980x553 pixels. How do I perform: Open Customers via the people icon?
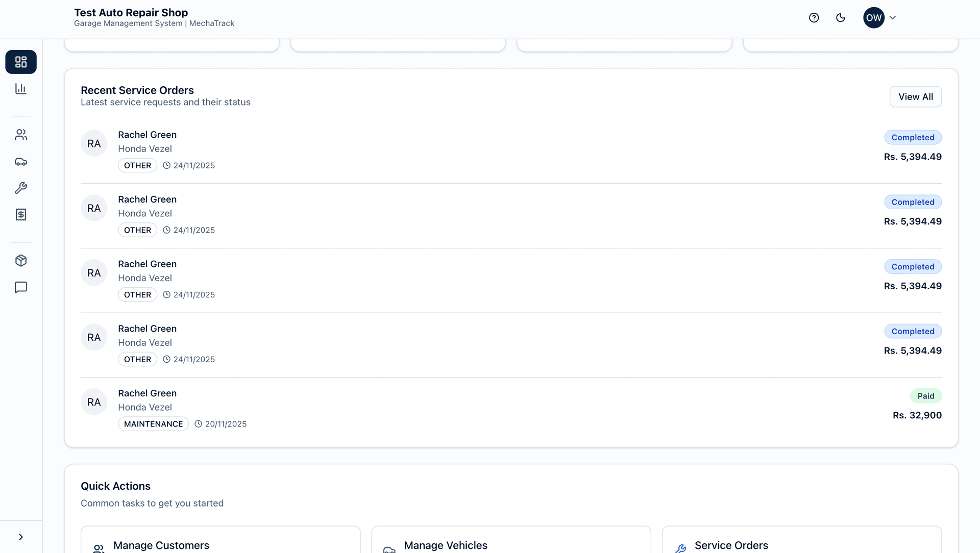(20, 135)
